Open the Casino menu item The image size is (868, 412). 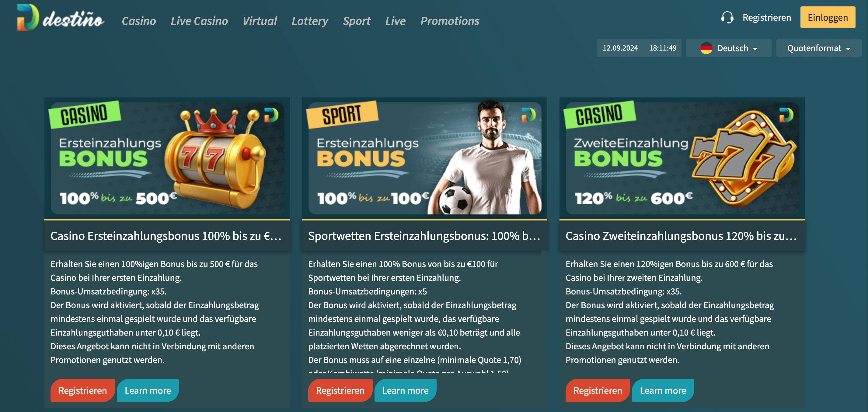pos(138,21)
